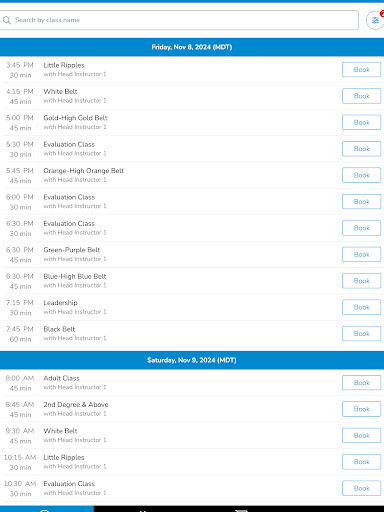
Task: Book the Green-Purple Belt class
Action: 361,254
